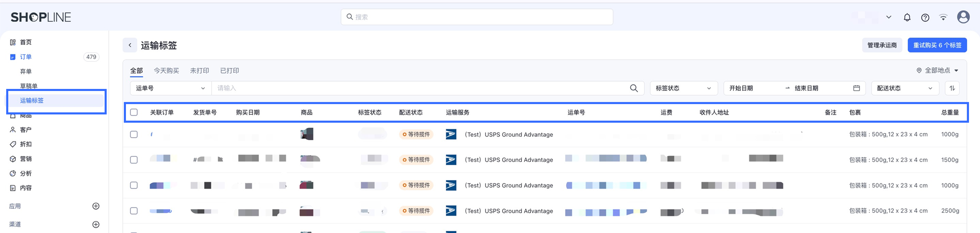Viewport: 980px width, 233px height.
Task: Click the first row's product thumbnail
Action: tap(307, 134)
